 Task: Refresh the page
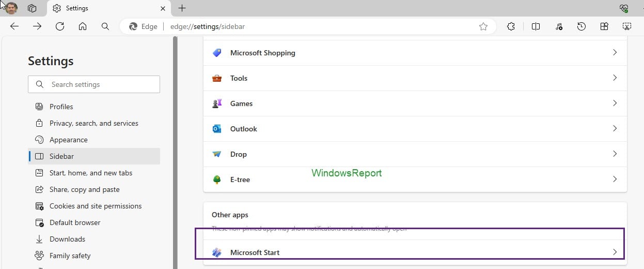point(60,26)
